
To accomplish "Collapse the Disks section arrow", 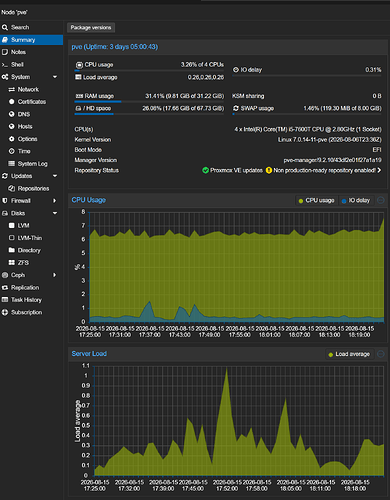I will click(x=55, y=213).
